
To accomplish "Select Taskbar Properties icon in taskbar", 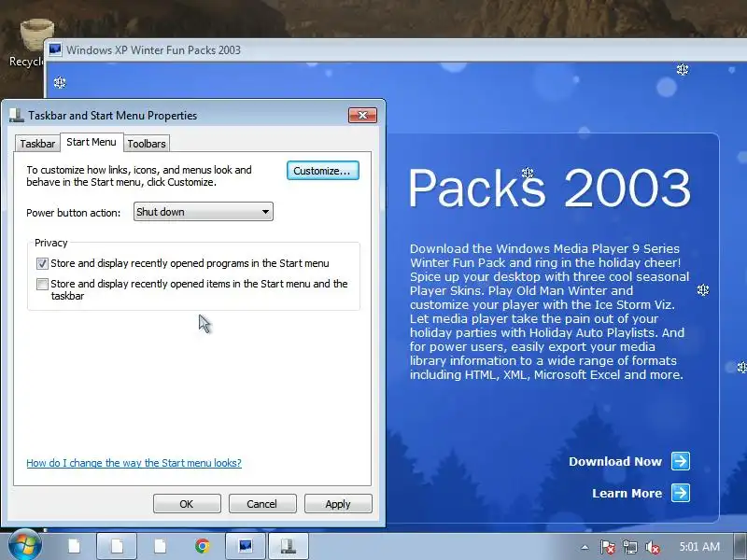I will (x=289, y=546).
